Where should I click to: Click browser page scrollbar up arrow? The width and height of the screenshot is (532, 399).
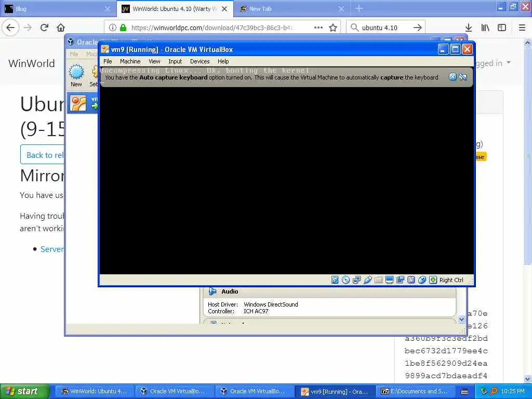click(527, 43)
